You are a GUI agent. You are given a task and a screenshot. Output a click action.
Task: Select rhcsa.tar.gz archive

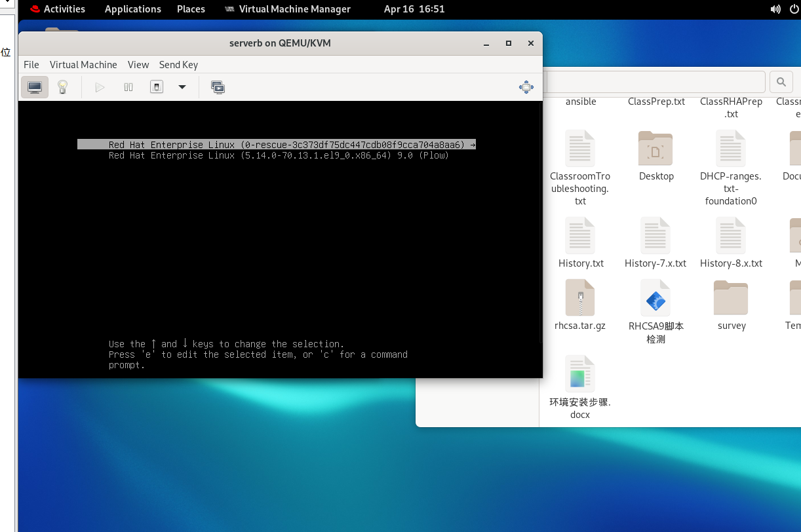tap(580, 305)
